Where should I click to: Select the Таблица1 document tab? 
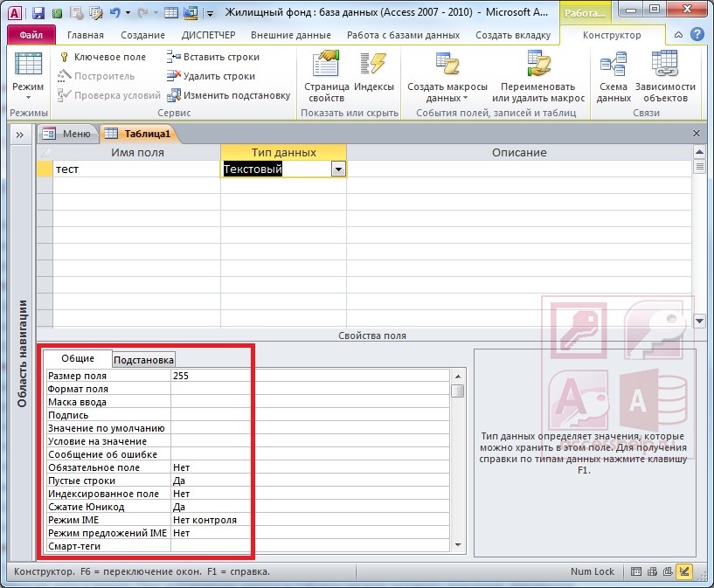(138, 134)
